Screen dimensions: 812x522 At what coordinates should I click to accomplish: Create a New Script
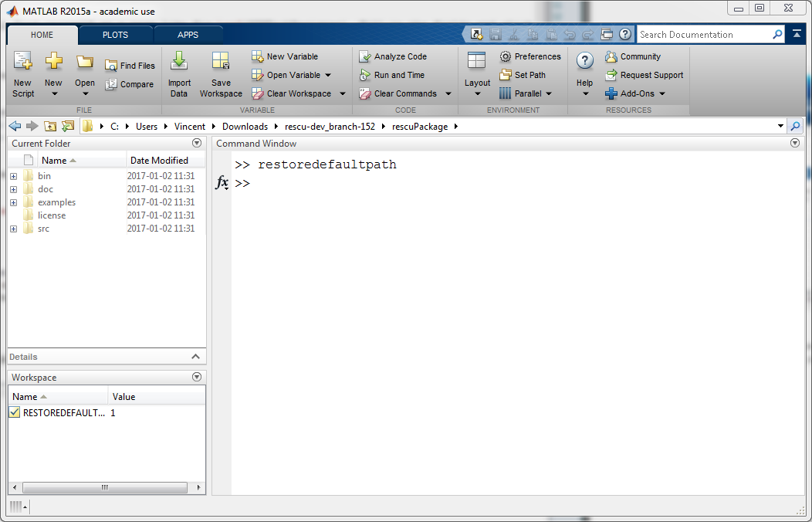(23, 74)
